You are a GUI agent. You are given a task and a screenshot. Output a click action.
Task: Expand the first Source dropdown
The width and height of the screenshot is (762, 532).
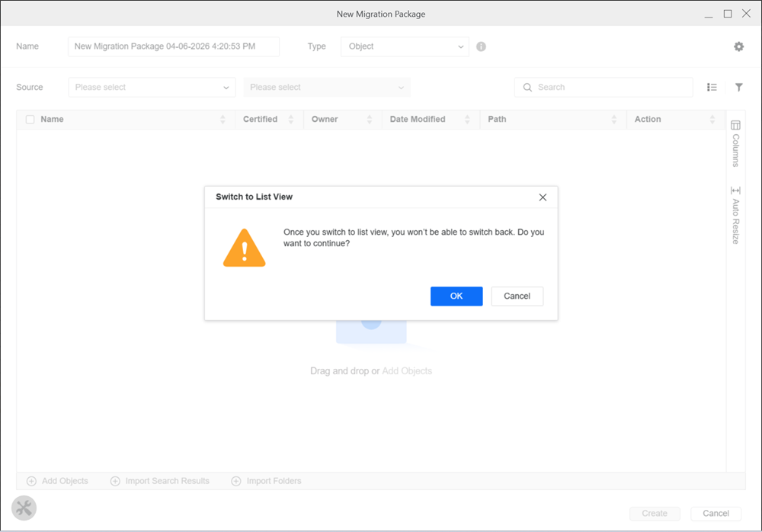pos(152,88)
